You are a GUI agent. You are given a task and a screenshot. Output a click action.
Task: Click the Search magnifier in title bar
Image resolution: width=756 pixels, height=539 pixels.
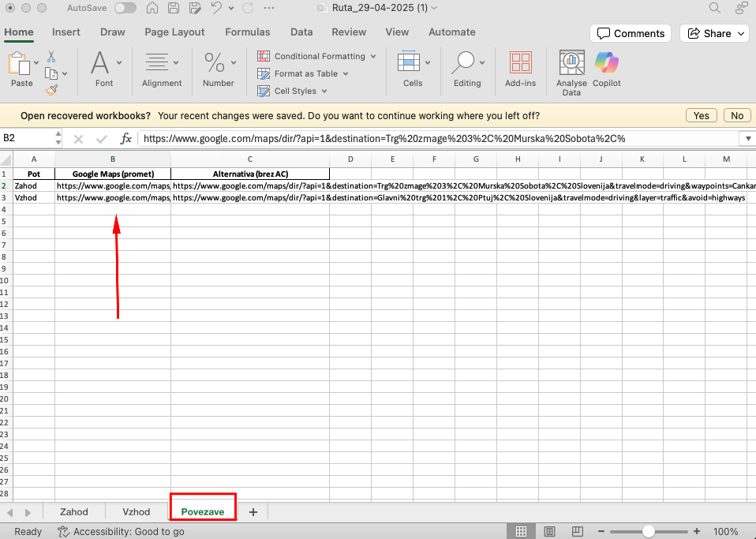[715, 9]
